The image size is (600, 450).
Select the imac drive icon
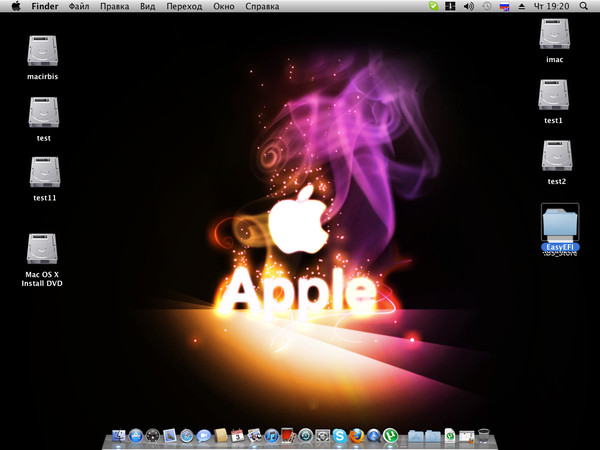point(554,34)
